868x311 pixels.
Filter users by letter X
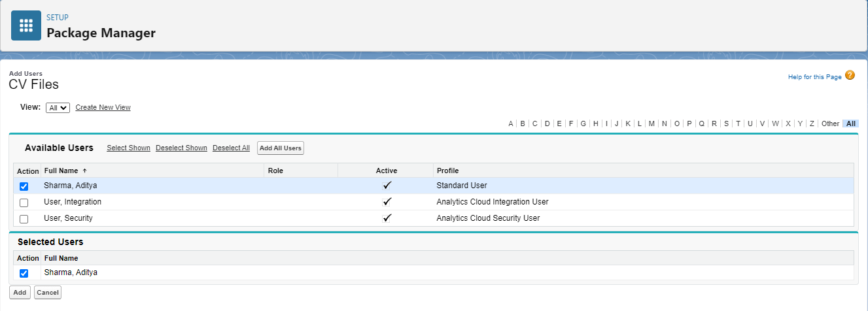pos(788,123)
